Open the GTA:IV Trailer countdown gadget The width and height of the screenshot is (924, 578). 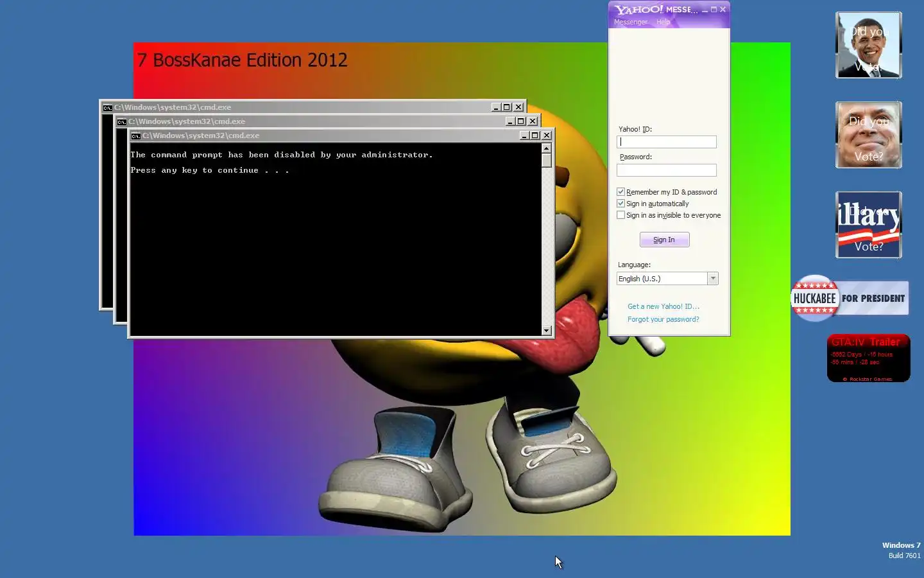pos(869,358)
